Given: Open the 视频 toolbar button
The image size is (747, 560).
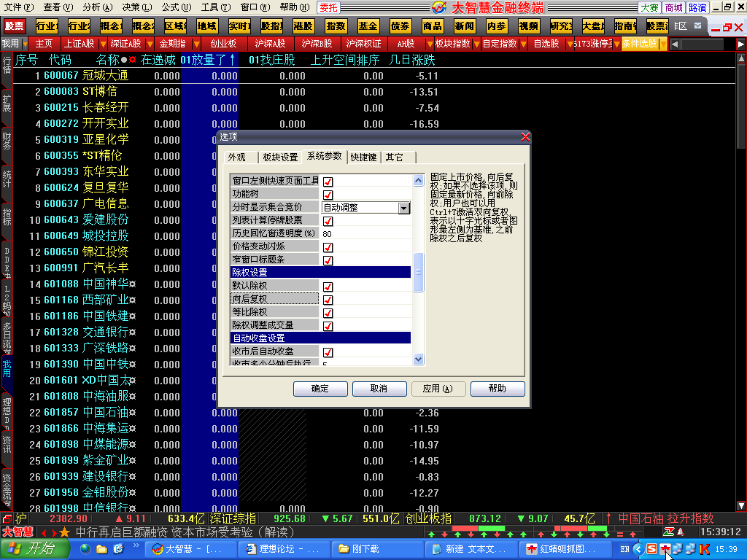Looking at the screenshot, I should 529,26.
